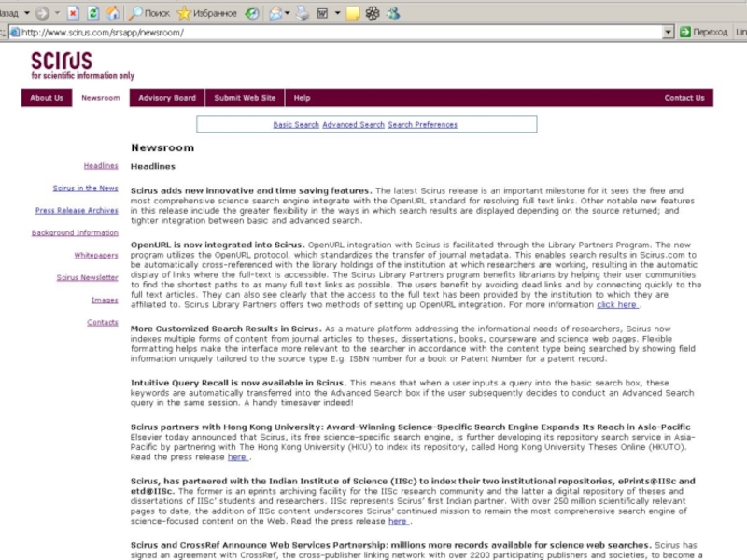Open Scirus in the News sidebar link
Viewport: 747px width, 560px height.
click(x=85, y=189)
